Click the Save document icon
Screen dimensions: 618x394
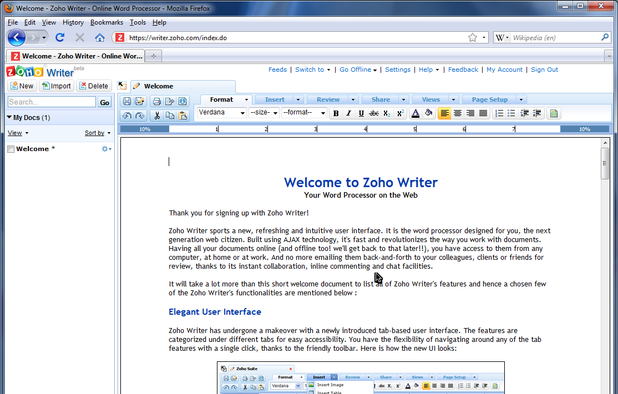127,102
